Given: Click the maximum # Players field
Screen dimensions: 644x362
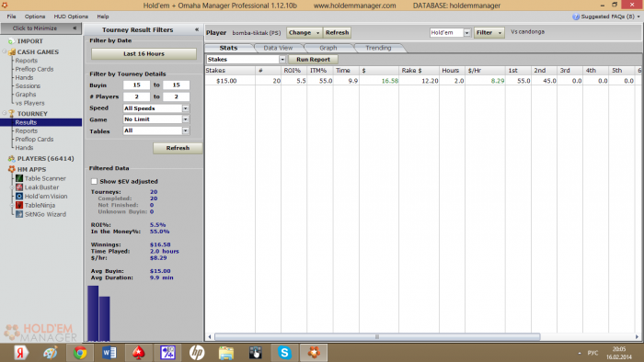Looking at the screenshot, I should pos(177,96).
